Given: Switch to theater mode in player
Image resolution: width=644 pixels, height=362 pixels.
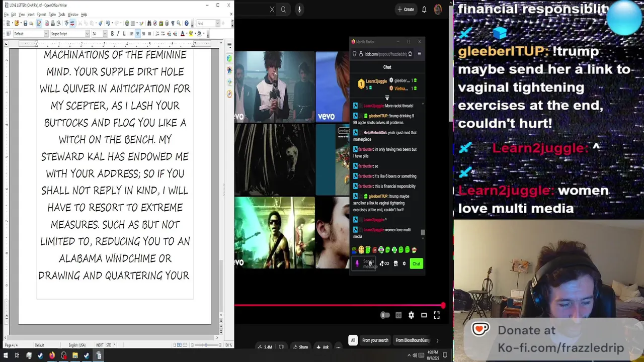Looking at the screenshot, I should coord(424,315).
